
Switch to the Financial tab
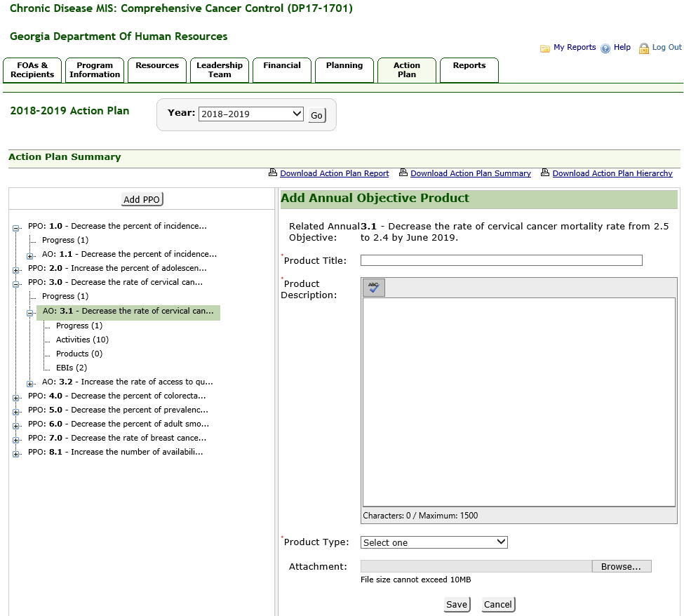point(282,70)
